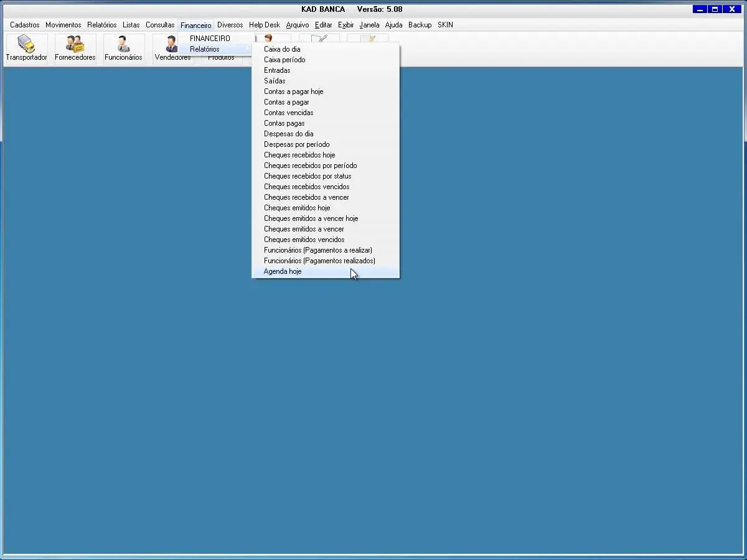This screenshot has height=560, width=747.
Task: Open the Fornecedores toolbar icon
Action: 75,45
